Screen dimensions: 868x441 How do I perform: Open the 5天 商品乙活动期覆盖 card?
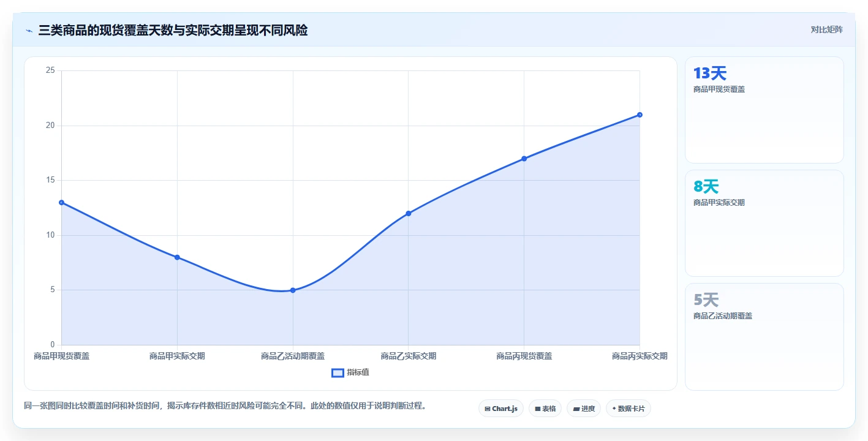click(x=764, y=336)
